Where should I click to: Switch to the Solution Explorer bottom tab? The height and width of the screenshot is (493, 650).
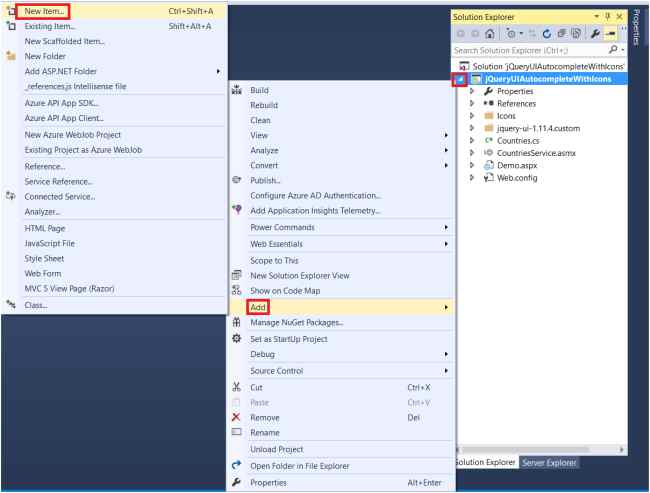(x=486, y=462)
